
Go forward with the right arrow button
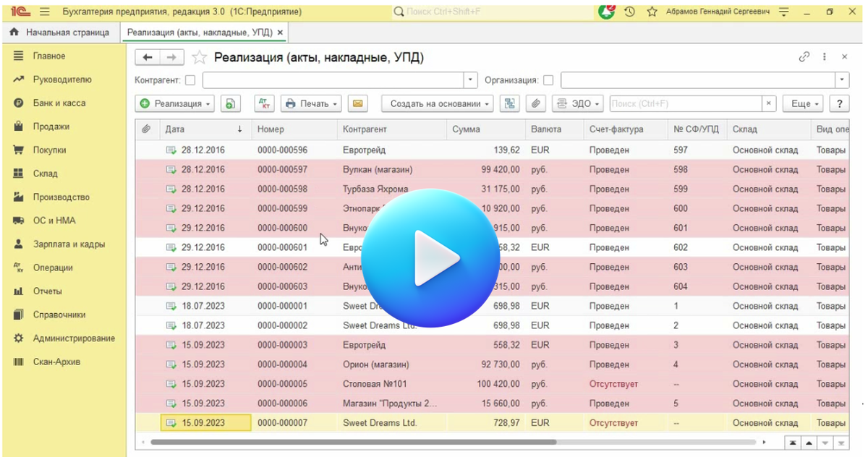pos(171,57)
